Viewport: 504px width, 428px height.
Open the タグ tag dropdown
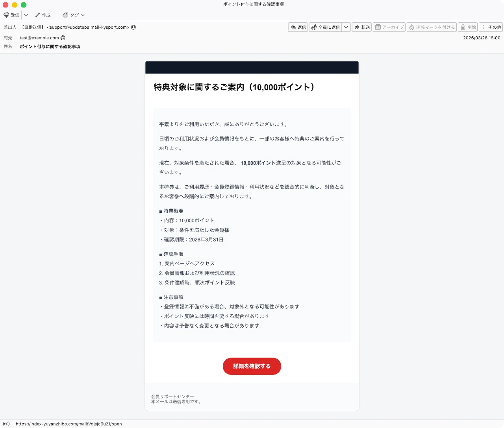pos(74,15)
